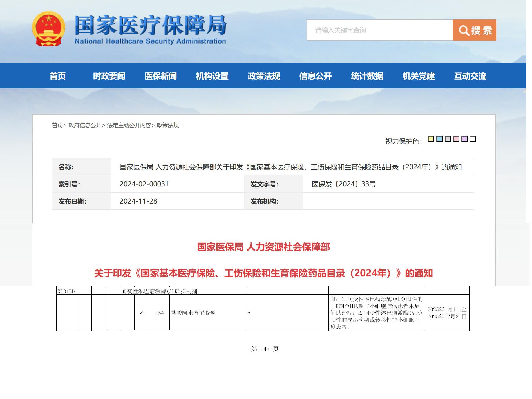This screenshot has width=532, height=399.
Task: Open the 信息公开 navigation item
Action: coord(316,76)
